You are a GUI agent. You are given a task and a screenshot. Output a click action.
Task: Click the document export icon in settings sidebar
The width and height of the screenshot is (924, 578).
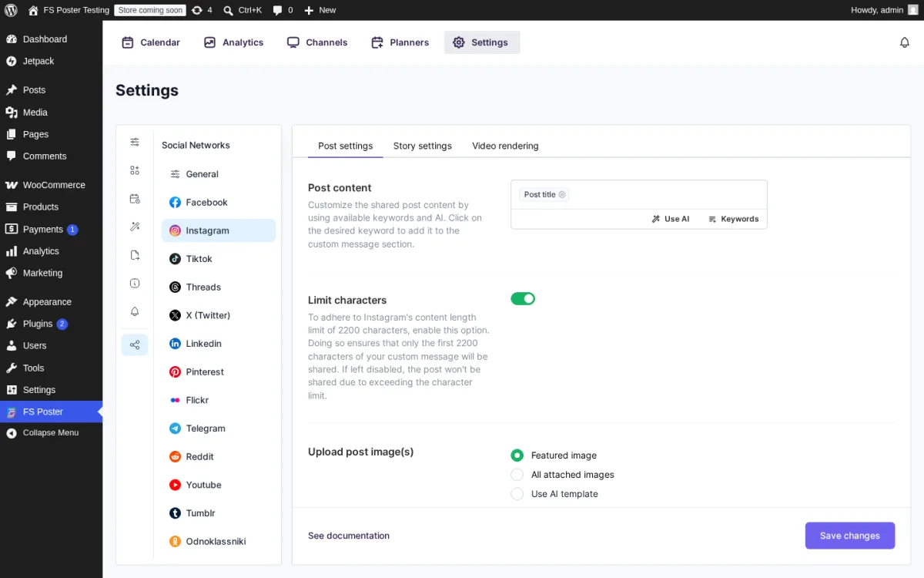[x=135, y=255]
